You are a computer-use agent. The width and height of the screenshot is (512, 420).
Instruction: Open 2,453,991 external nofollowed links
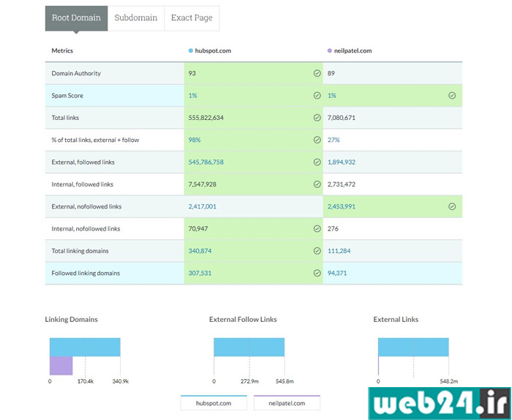pos(342,207)
